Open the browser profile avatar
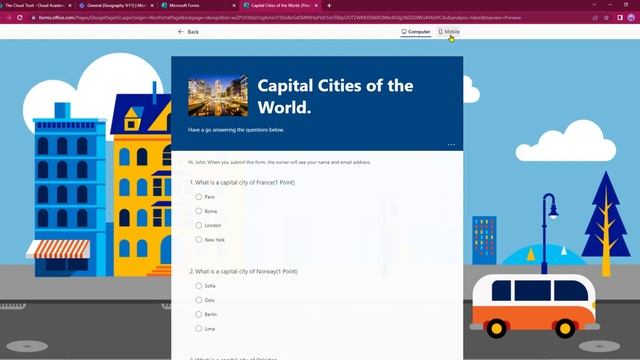 click(x=631, y=18)
